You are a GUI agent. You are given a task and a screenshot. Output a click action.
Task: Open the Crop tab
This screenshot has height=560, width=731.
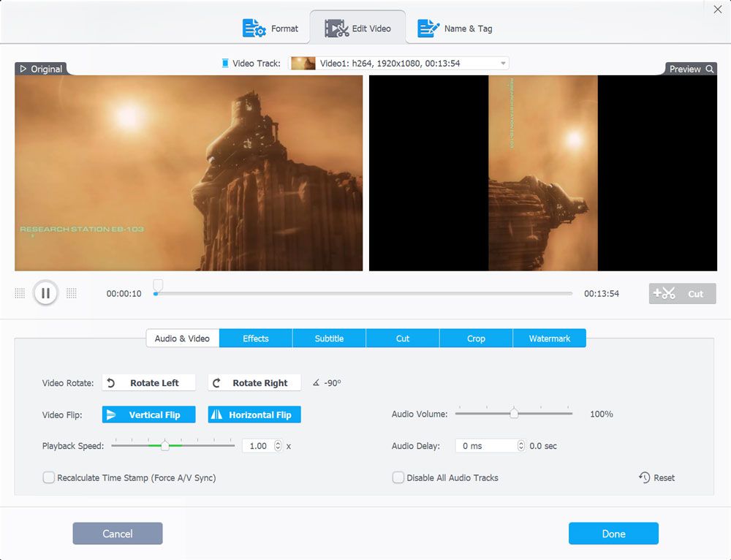tap(476, 338)
